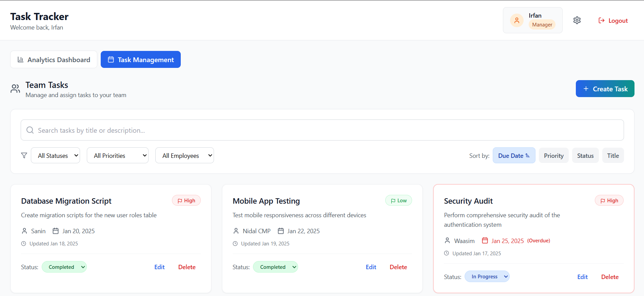
Task: Delete the Security Audit task
Action: pos(610,277)
